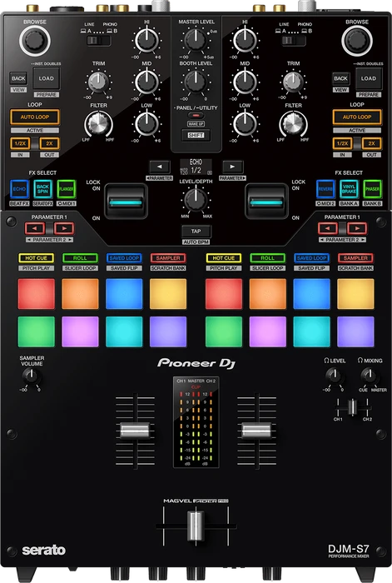Trigger the green pad on the right deck
This screenshot has height=583, width=392.
[224, 331]
